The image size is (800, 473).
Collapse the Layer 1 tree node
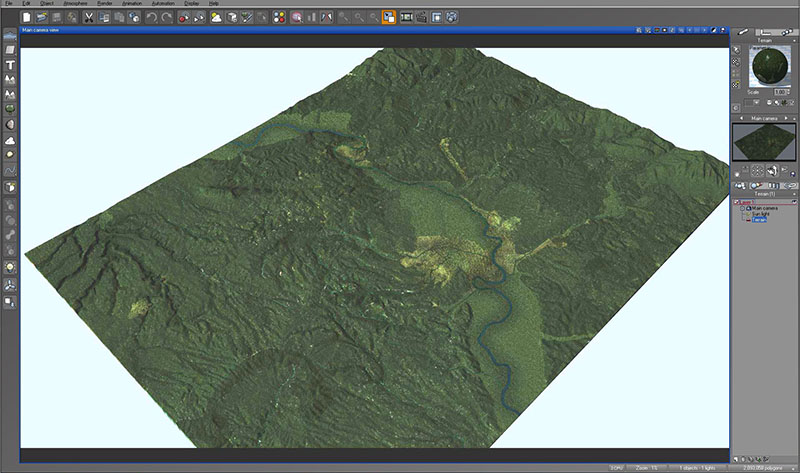click(737, 201)
